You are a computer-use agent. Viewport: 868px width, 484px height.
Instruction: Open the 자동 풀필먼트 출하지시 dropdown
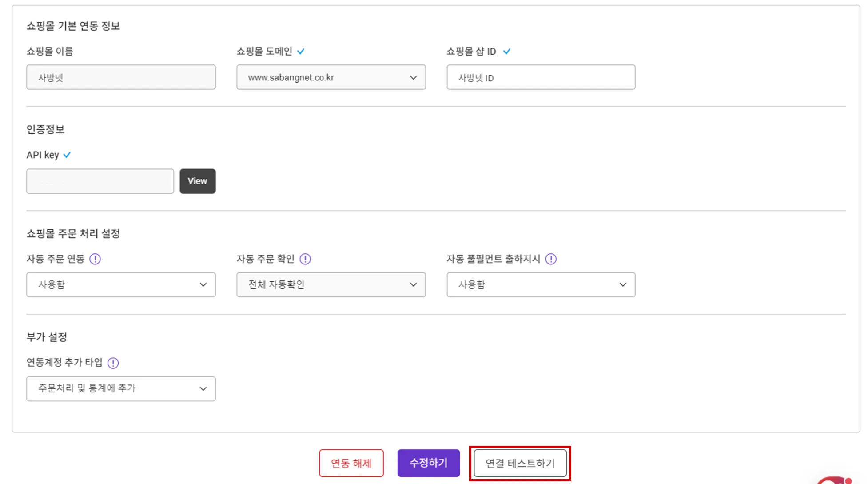coord(541,285)
